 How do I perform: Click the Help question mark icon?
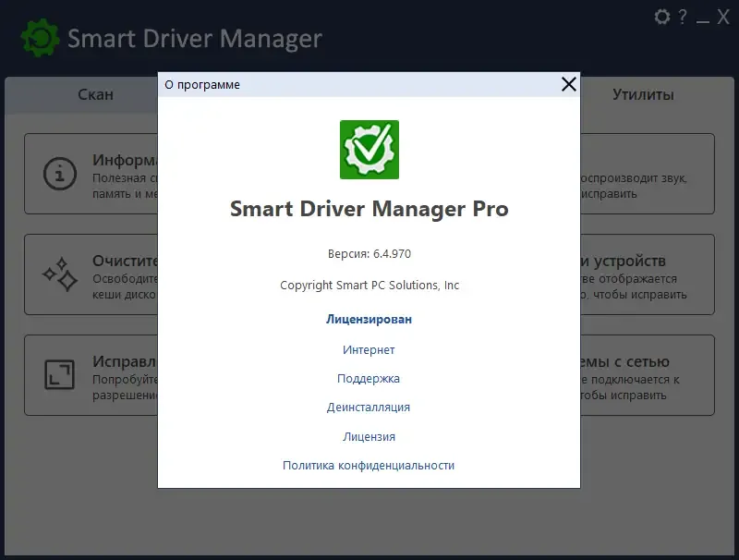(x=682, y=17)
